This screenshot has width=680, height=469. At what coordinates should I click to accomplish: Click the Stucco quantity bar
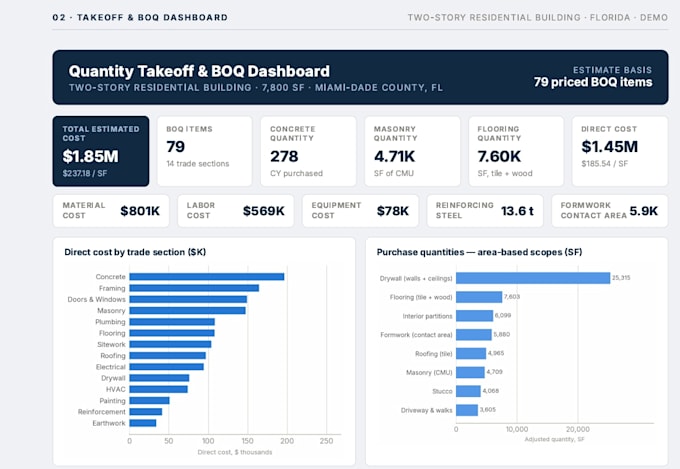click(468, 391)
